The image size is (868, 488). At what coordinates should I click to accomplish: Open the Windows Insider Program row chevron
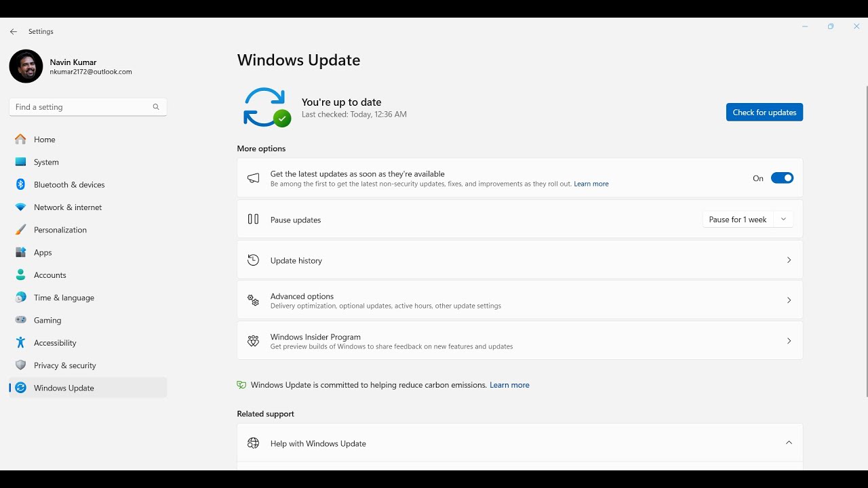pos(789,341)
